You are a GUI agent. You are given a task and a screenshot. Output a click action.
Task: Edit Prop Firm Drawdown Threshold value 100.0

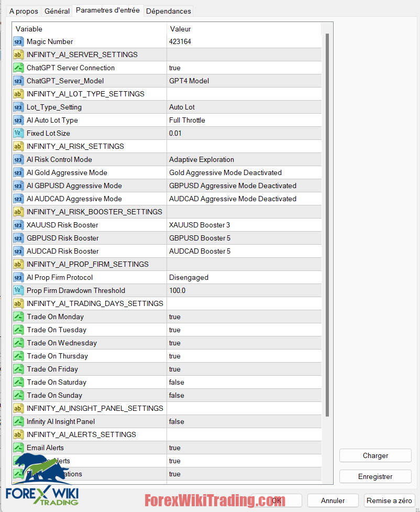pyautogui.click(x=244, y=291)
